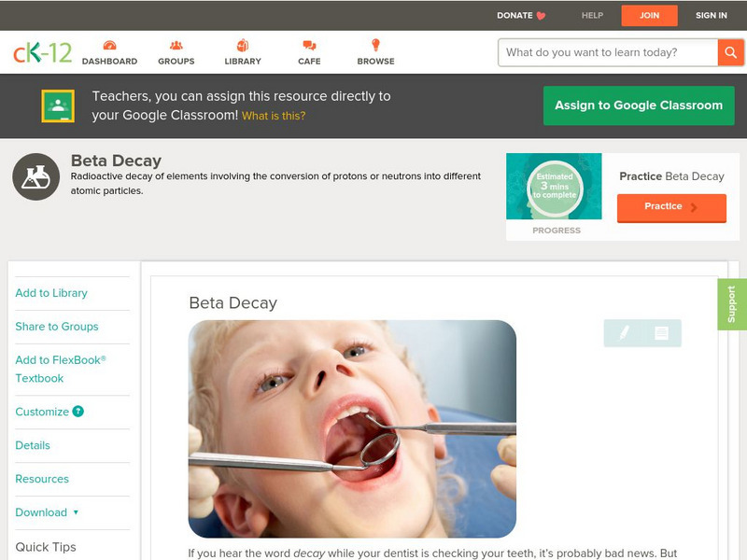747x560 pixels.
Task: Click Share to Groups
Action: 57,326
